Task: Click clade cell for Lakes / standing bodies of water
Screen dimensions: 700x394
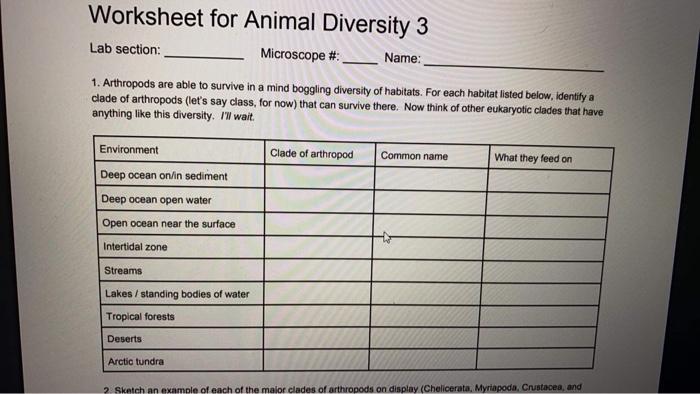Action: (x=317, y=294)
